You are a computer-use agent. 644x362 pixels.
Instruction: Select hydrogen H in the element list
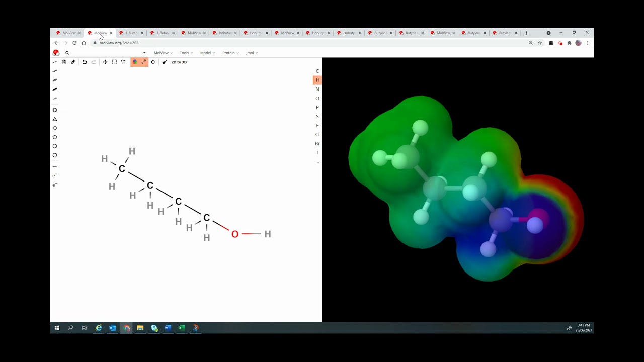click(317, 80)
